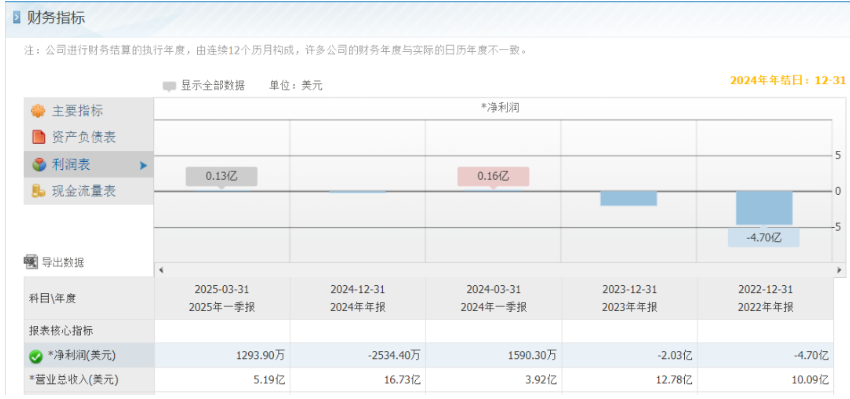This screenshot has width=850, height=399.
Task: Expand the 利润表 blue arrow
Action: (143, 165)
